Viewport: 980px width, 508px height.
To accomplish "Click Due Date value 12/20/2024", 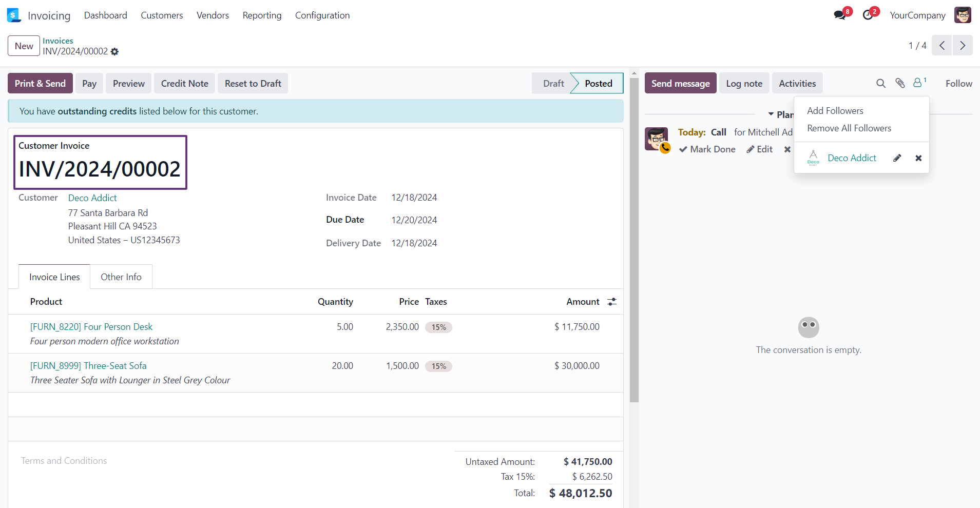I will [414, 220].
